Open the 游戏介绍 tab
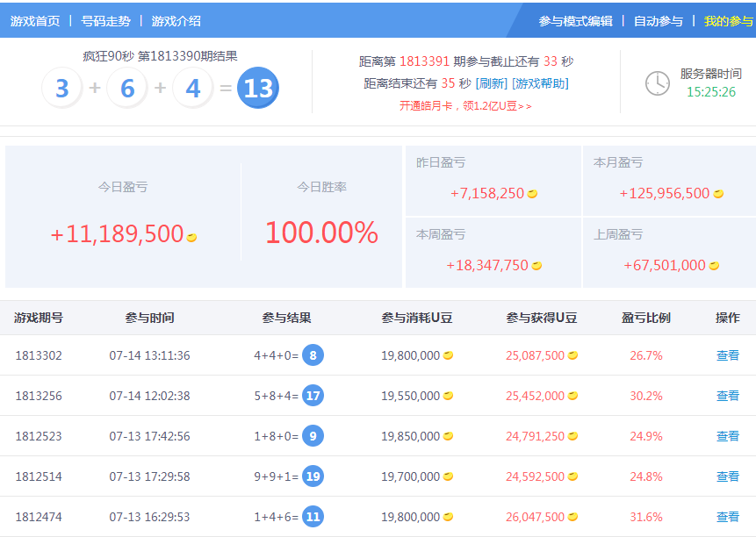 coord(176,21)
